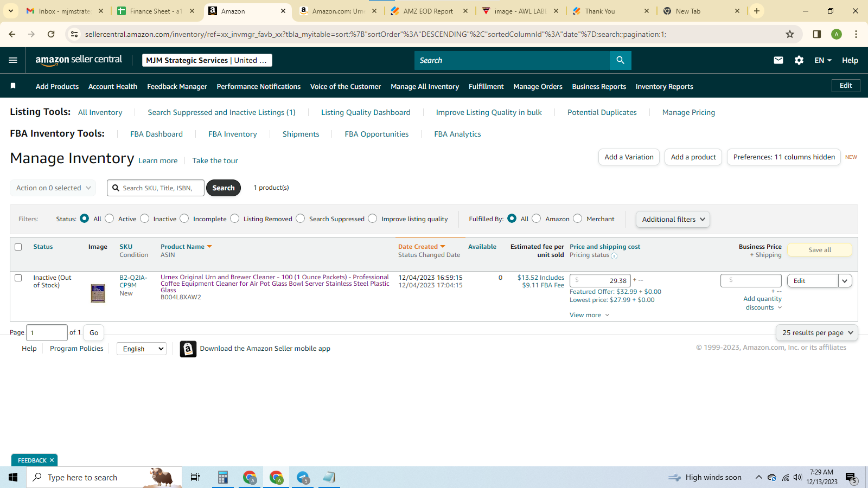
Task: Open the Calculator from the taskbar
Action: click(x=222, y=477)
